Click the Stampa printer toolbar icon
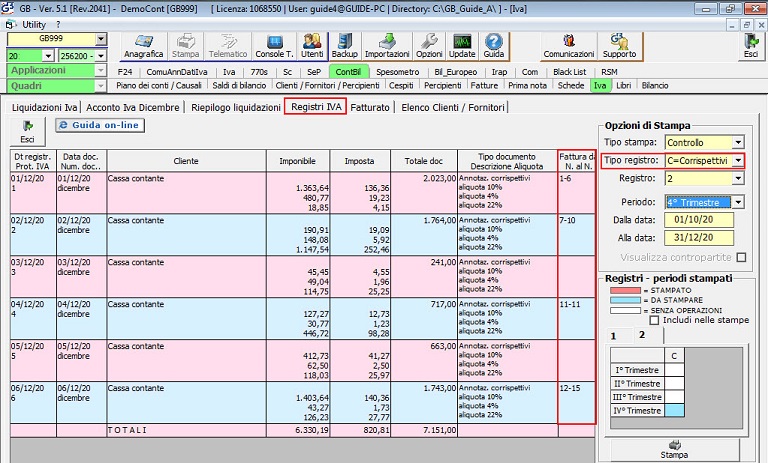 [185, 47]
